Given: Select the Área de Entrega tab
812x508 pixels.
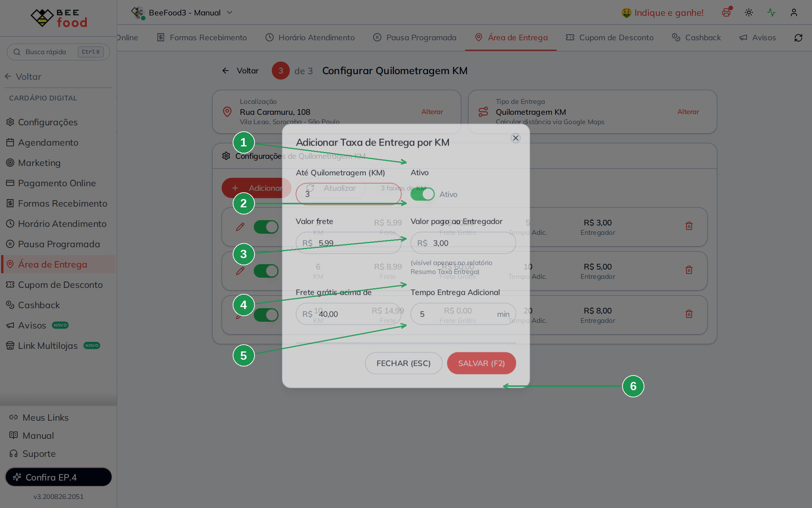Looking at the screenshot, I should coord(511,38).
